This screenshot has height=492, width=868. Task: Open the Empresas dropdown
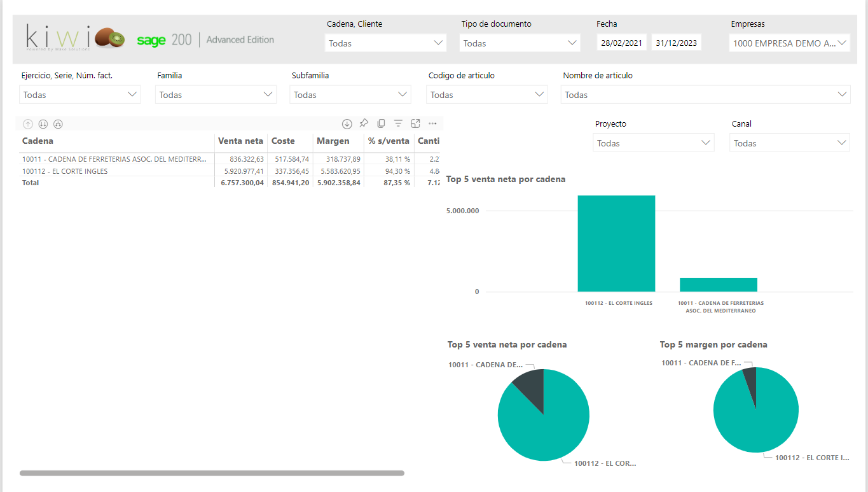click(x=789, y=43)
